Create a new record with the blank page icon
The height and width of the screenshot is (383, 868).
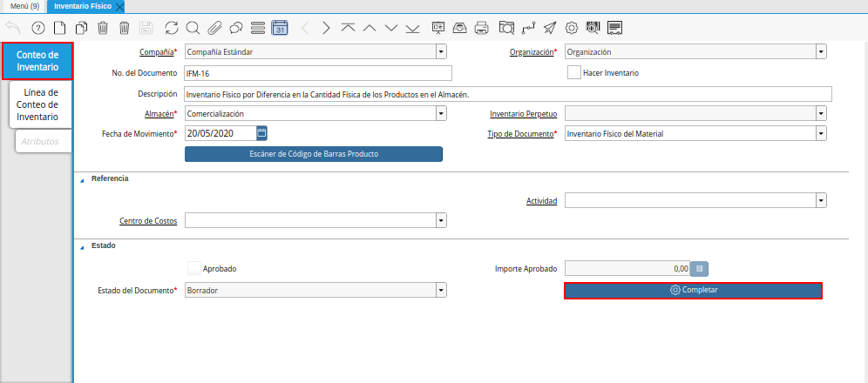click(59, 28)
